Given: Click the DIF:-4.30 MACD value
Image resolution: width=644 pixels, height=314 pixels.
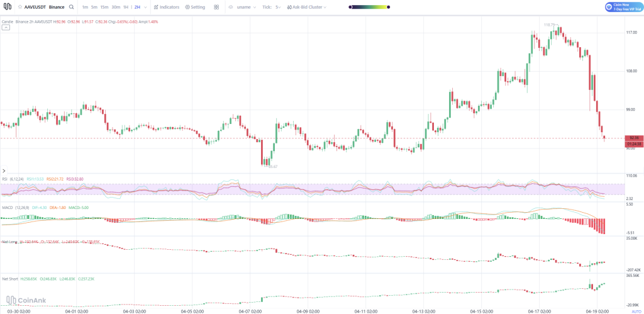Looking at the screenshot, I should pyautogui.click(x=40, y=208).
